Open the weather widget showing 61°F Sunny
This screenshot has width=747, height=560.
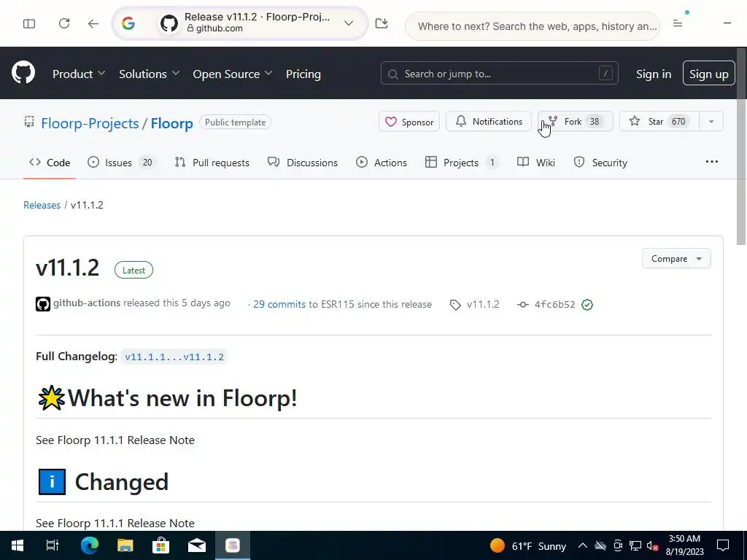coord(528,545)
